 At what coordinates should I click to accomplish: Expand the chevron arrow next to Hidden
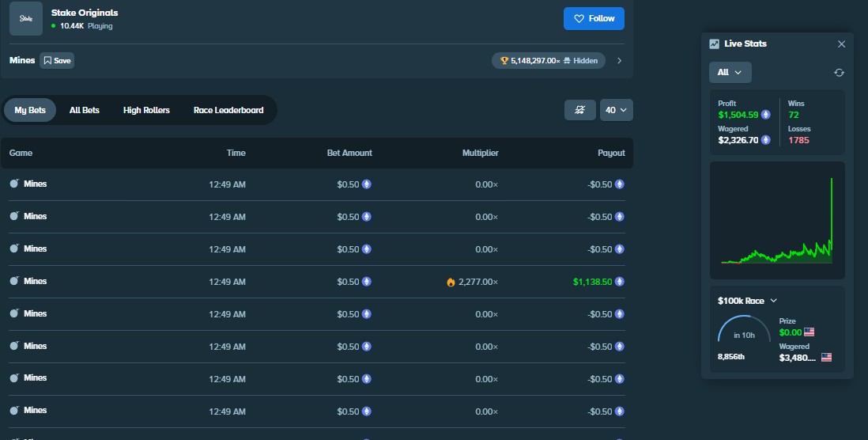(619, 60)
